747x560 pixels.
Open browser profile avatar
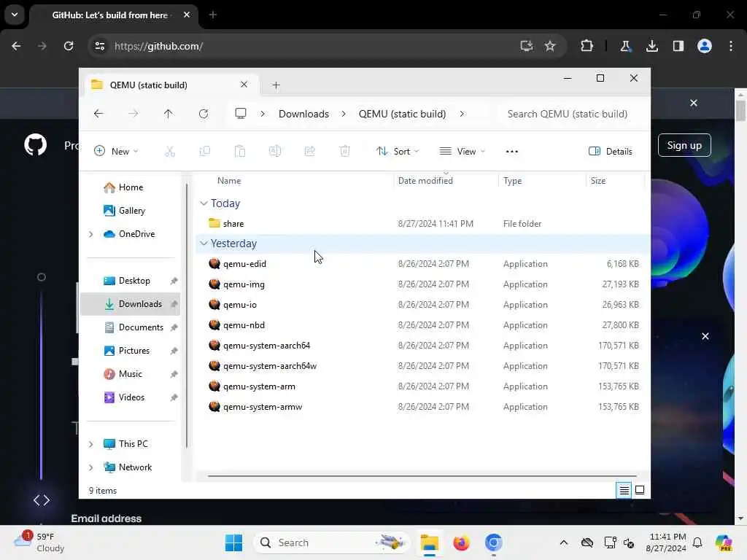704,46
